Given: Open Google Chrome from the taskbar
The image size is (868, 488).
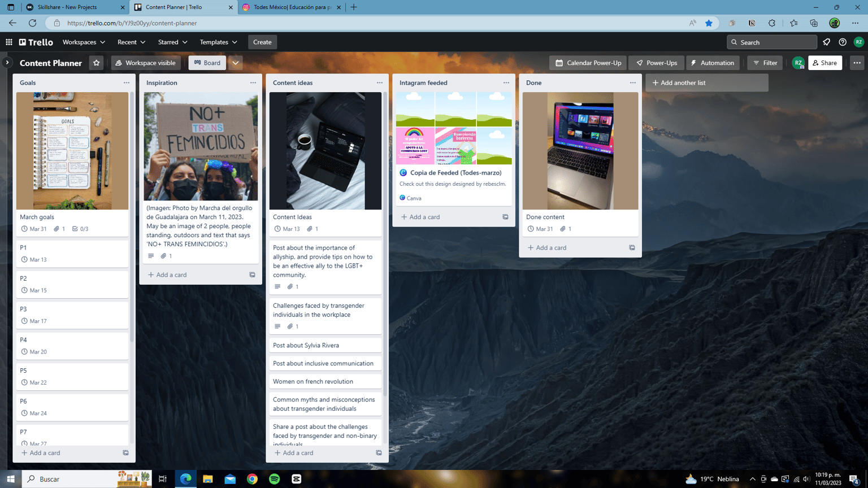Looking at the screenshot, I should click(252, 479).
